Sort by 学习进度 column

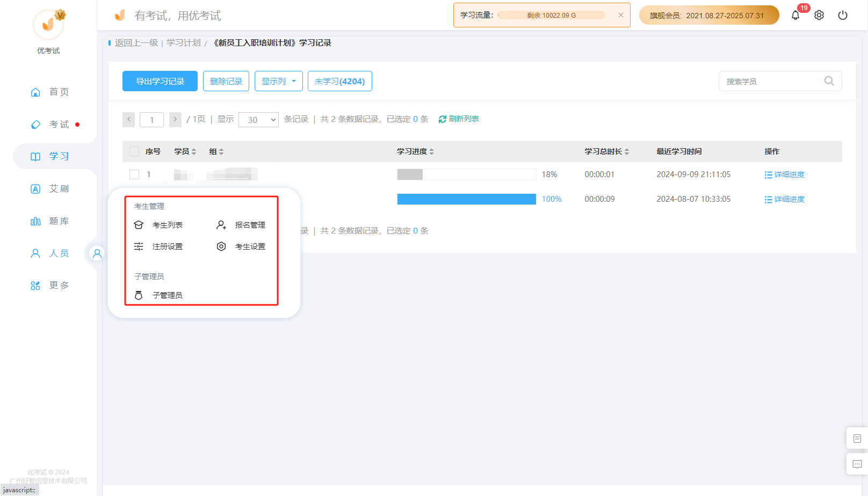click(x=415, y=151)
